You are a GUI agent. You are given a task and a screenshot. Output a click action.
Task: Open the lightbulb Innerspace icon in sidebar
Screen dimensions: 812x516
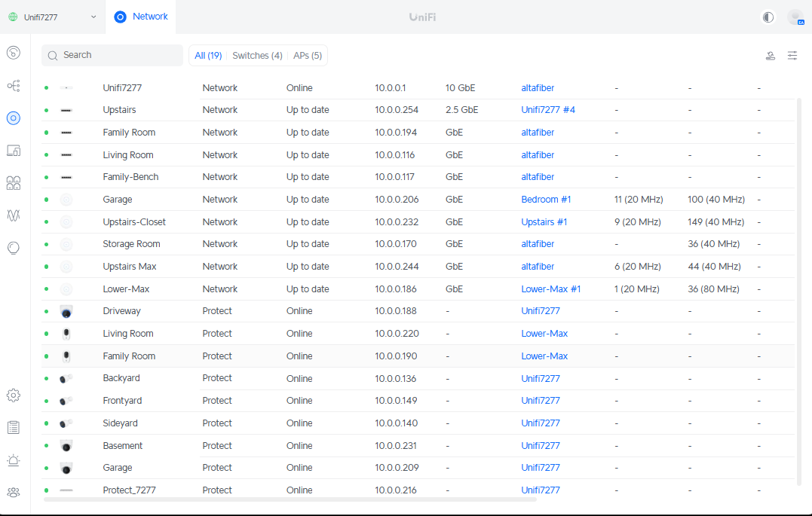(x=14, y=248)
